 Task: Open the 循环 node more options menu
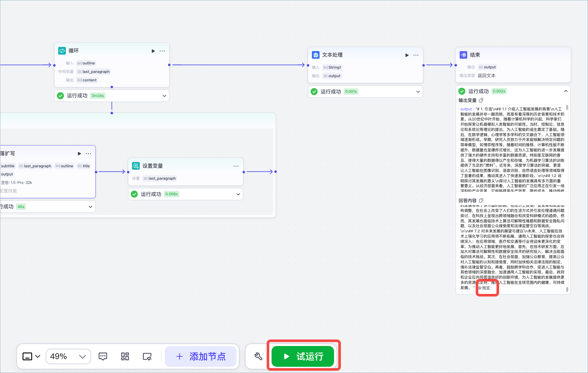pyautogui.click(x=162, y=51)
